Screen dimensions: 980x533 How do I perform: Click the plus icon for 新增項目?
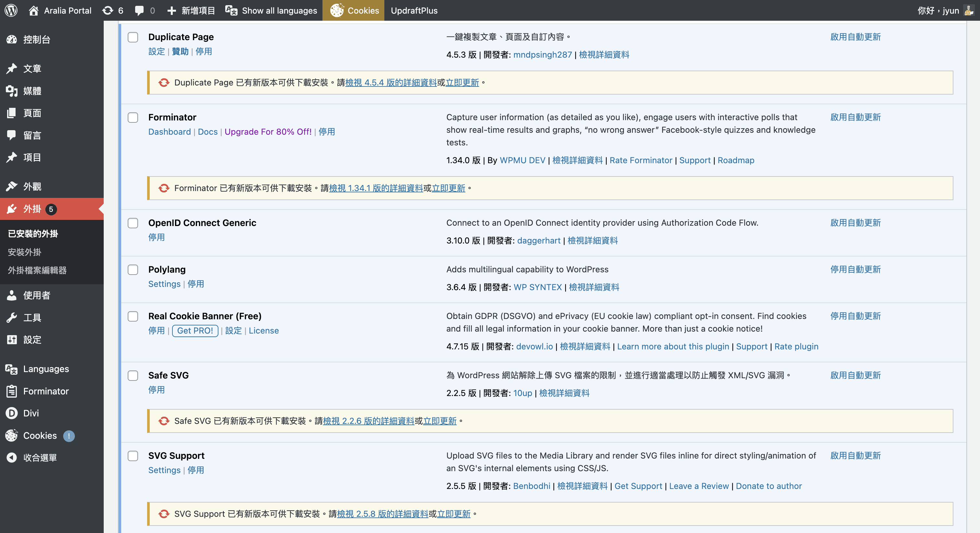point(171,10)
